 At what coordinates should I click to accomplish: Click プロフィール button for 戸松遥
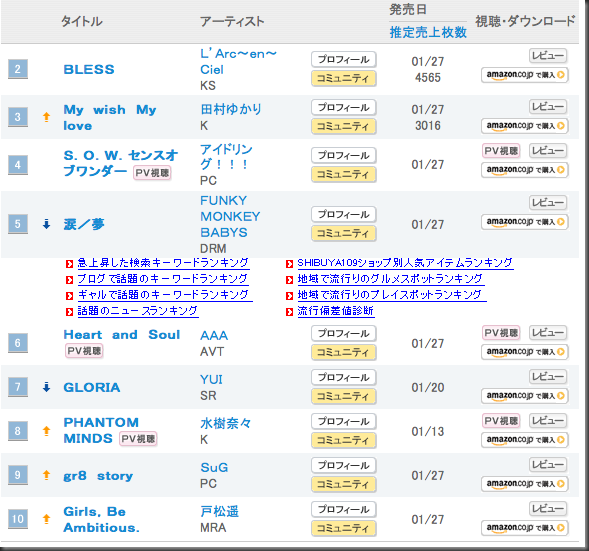(344, 509)
